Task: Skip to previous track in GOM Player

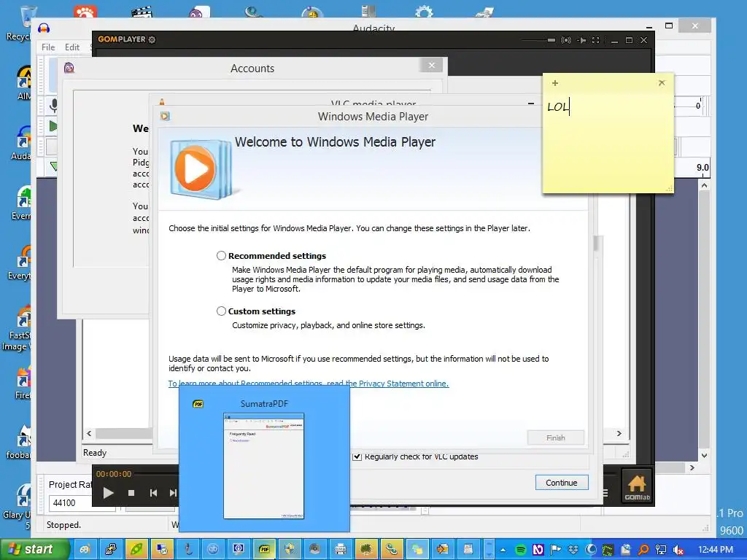Action: (x=153, y=493)
